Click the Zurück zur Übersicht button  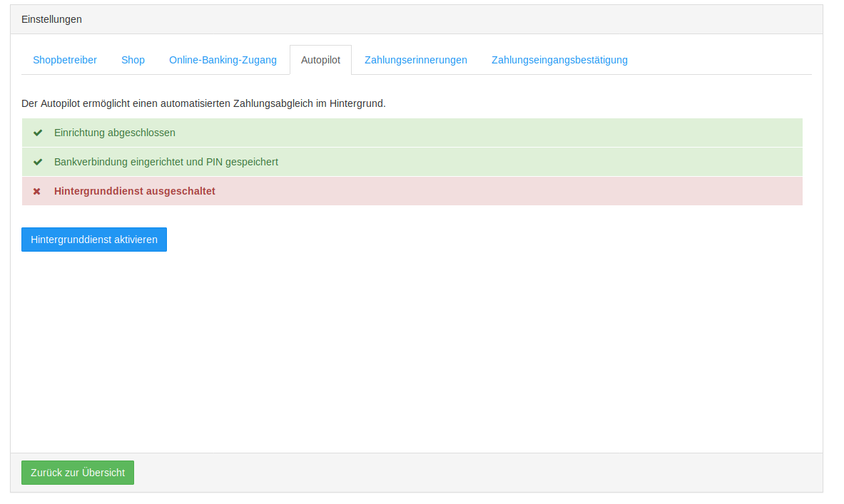pyautogui.click(x=78, y=473)
